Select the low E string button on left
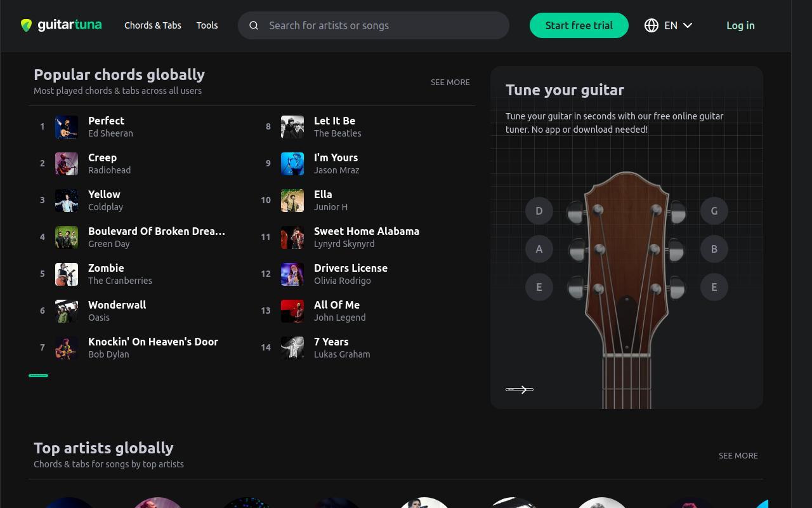The width and height of the screenshot is (812, 508). click(539, 287)
